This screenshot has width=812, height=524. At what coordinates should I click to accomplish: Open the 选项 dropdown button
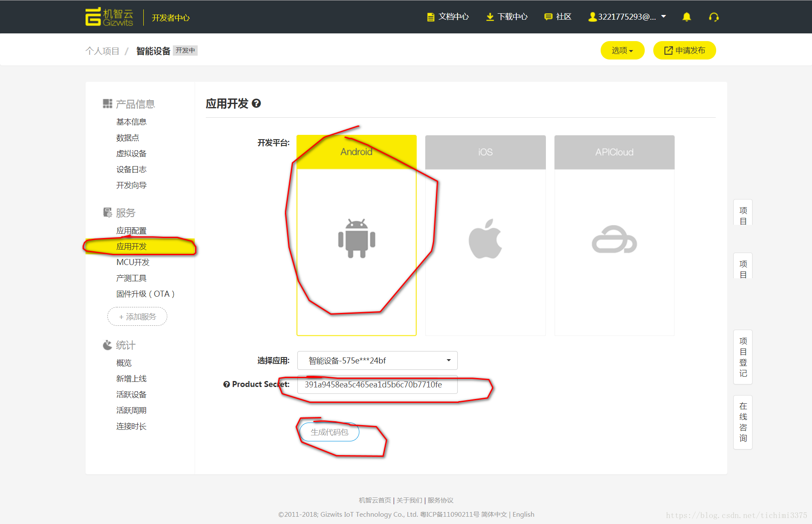click(622, 51)
